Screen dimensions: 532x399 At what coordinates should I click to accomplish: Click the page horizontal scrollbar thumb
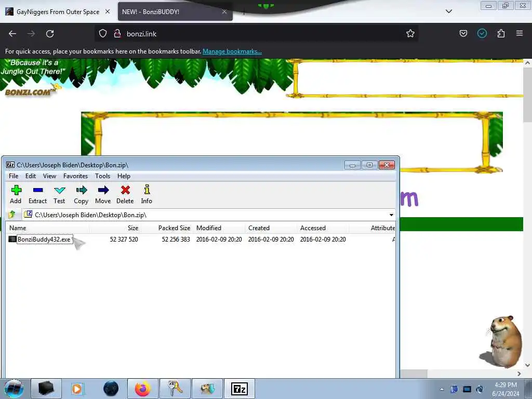[413, 374]
